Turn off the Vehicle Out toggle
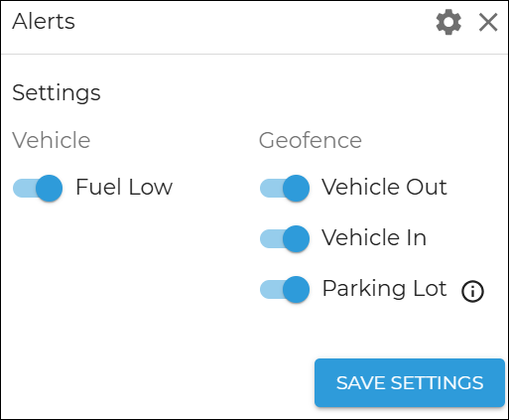509x420 pixels. (285, 188)
